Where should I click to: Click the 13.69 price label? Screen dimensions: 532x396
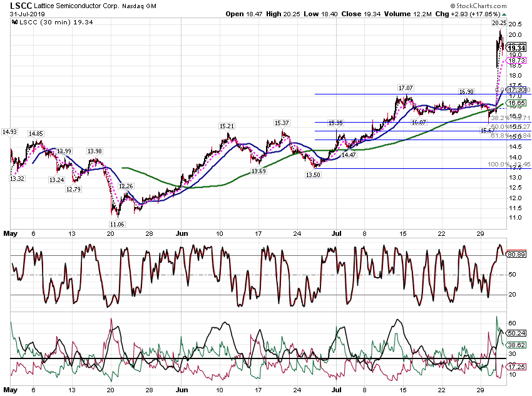click(258, 171)
